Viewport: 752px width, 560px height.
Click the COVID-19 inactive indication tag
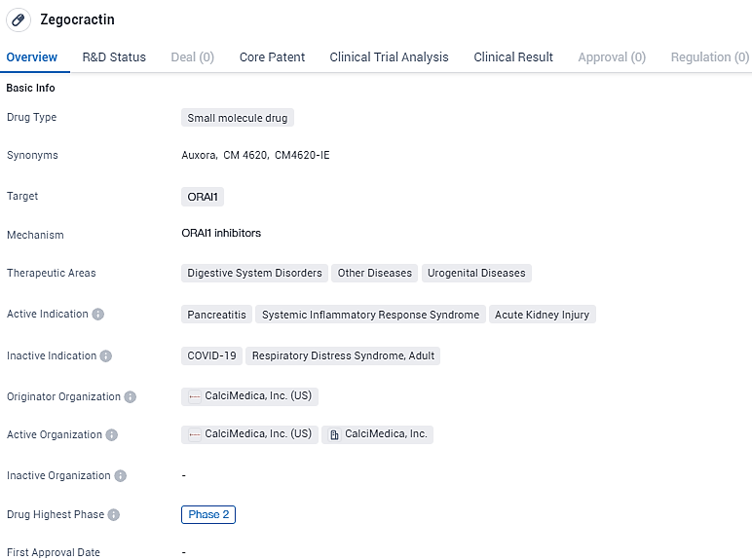(x=211, y=356)
